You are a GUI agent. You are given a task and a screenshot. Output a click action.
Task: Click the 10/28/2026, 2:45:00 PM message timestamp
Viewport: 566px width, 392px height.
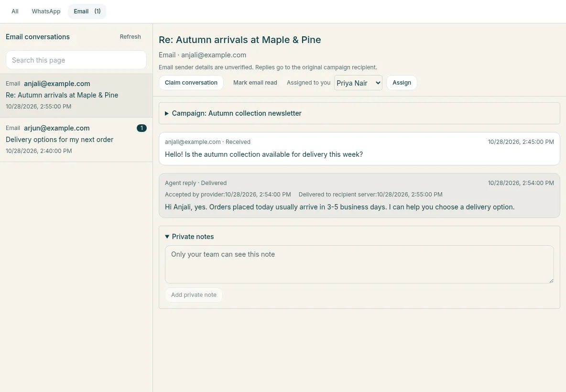521,142
